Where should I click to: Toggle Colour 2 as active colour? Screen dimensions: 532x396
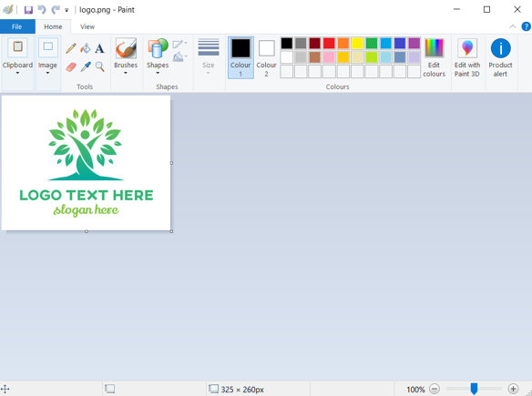tap(266, 58)
